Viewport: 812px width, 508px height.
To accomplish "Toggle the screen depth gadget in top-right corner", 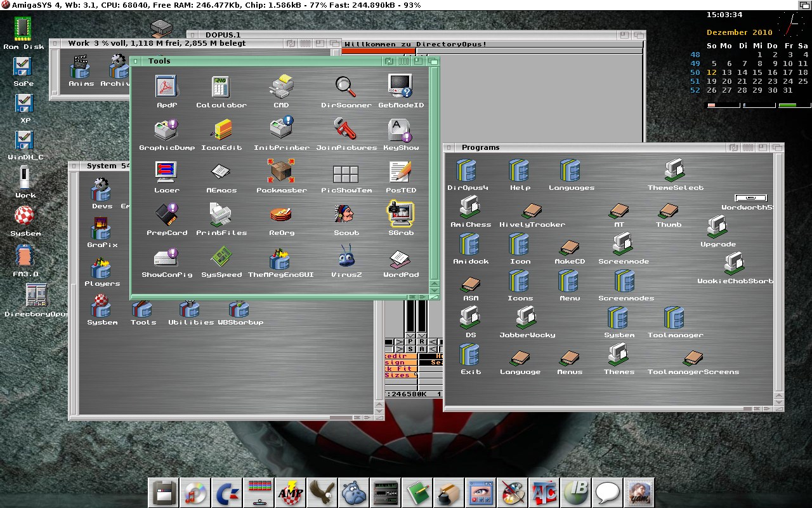I will (x=804, y=5).
